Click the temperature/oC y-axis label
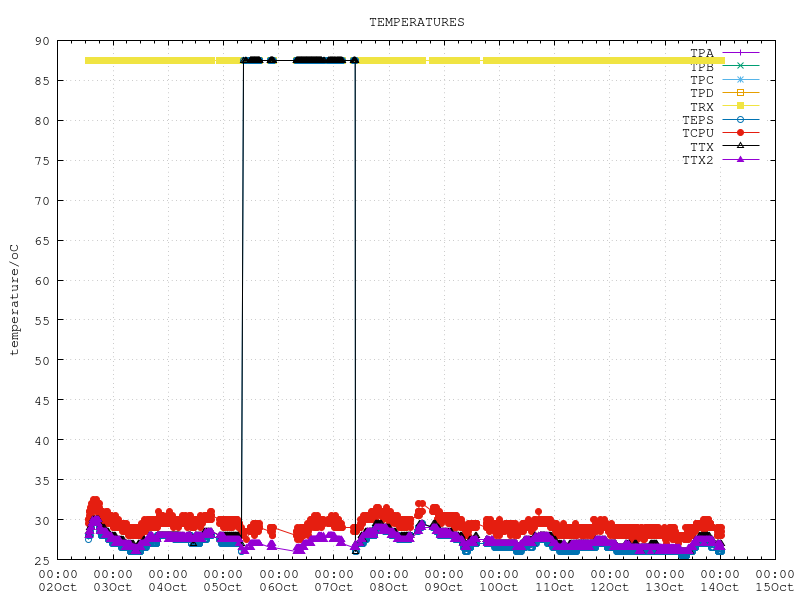The image size is (800, 600). (15, 300)
